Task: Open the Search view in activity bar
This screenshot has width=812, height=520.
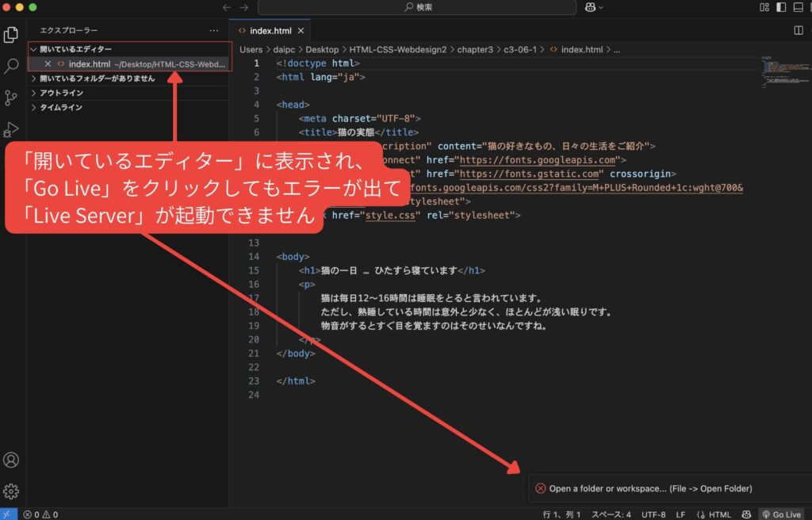Action: [11, 67]
